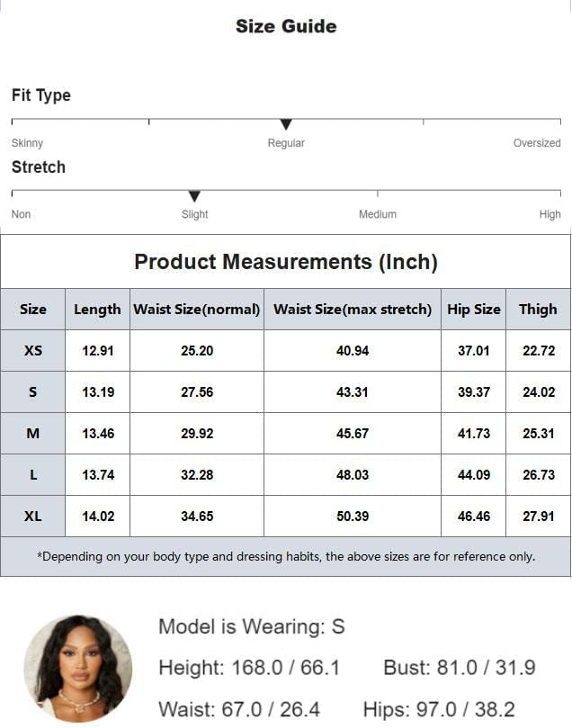Viewport: 572px width, 728px height.
Task: Click the M size row cell
Action: coord(33,434)
